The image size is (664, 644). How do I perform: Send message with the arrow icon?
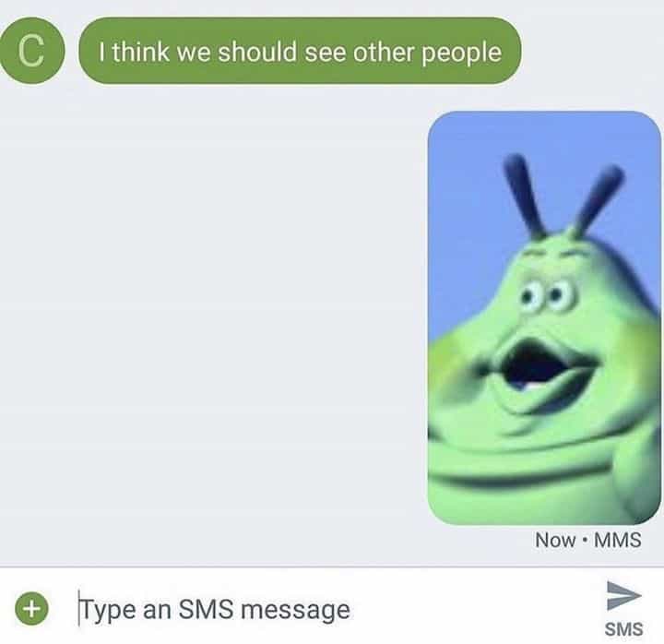[623, 596]
